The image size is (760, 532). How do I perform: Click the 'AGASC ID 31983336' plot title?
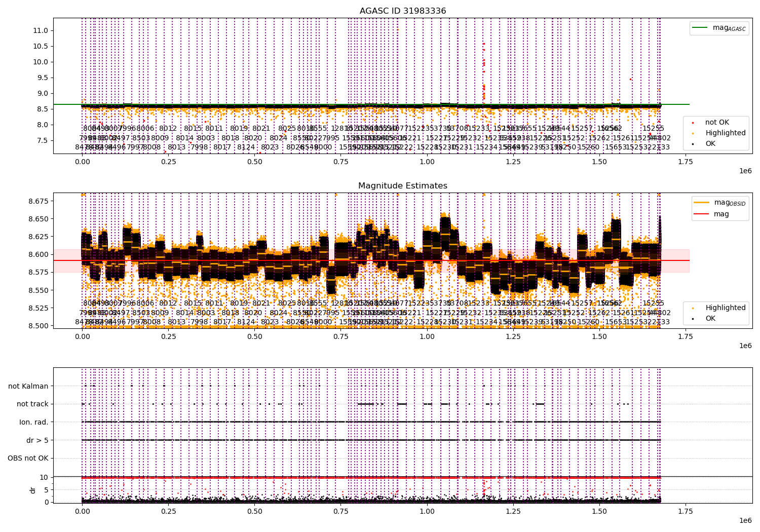pyautogui.click(x=403, y=11)
